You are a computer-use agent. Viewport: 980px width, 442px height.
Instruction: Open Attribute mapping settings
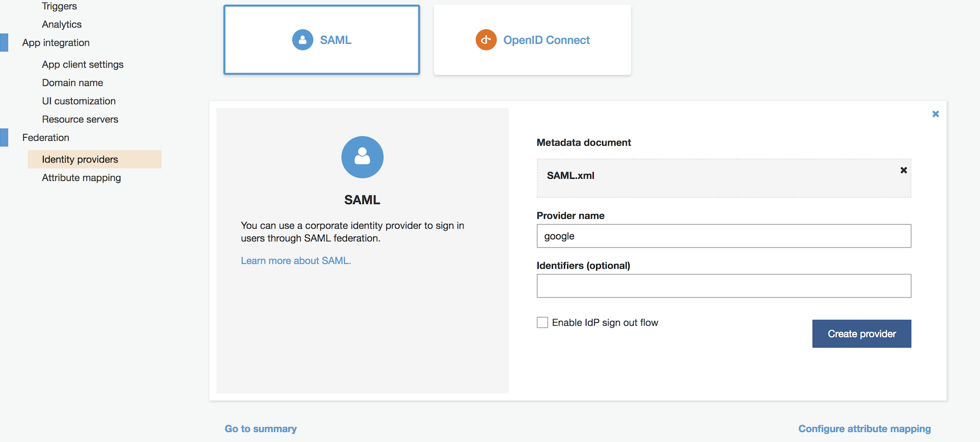click(x=81, y=178)
